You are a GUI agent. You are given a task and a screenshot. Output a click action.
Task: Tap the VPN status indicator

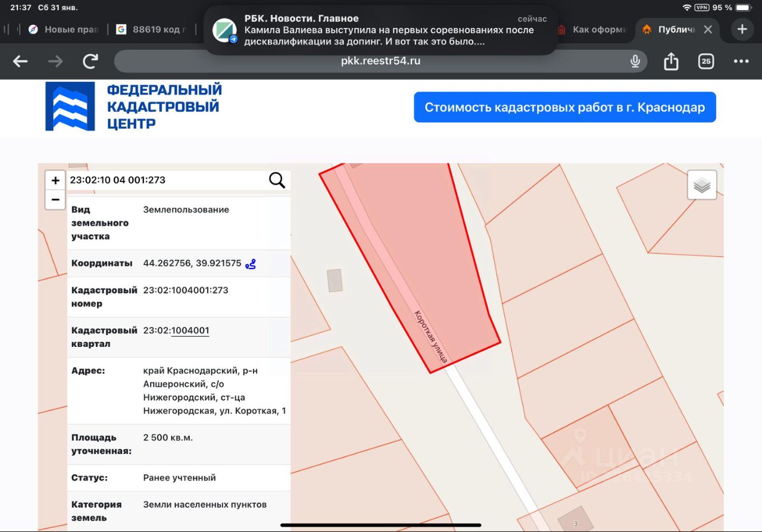click(702, 8)
